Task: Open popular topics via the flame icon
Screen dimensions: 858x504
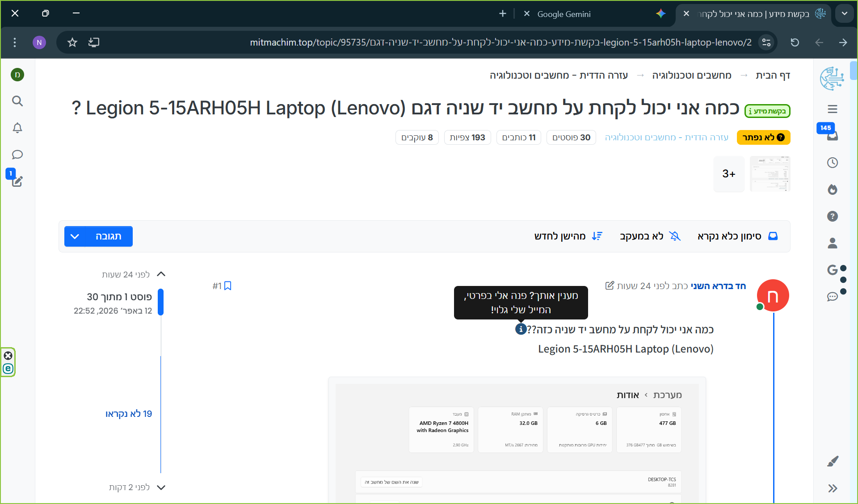Action: click(x=832, y=189)
